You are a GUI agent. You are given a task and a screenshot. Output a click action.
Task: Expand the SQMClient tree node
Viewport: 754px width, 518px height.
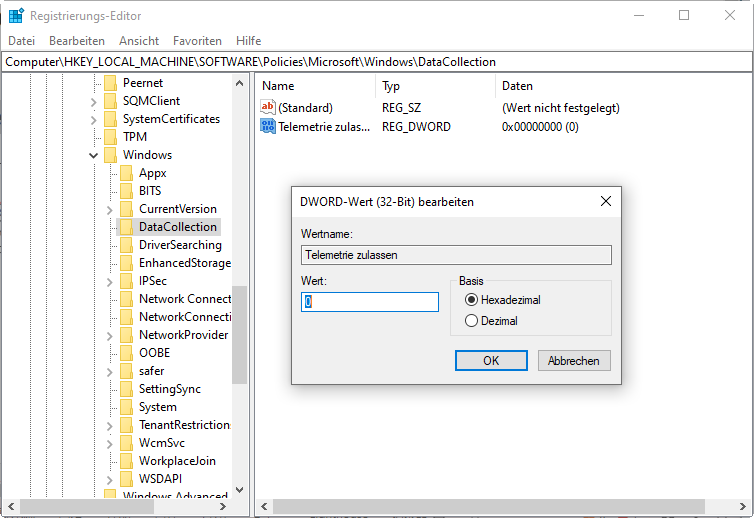pos(93,101)
